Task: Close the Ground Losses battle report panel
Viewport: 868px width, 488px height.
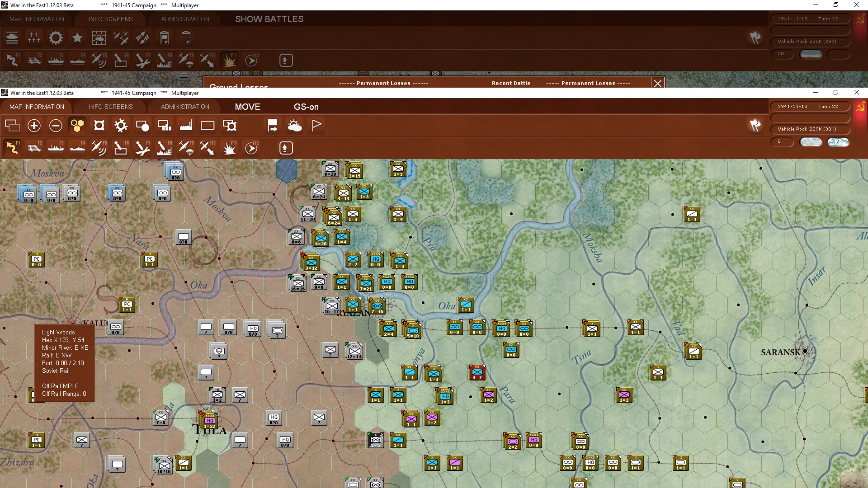Action: [x=657, y=83]
